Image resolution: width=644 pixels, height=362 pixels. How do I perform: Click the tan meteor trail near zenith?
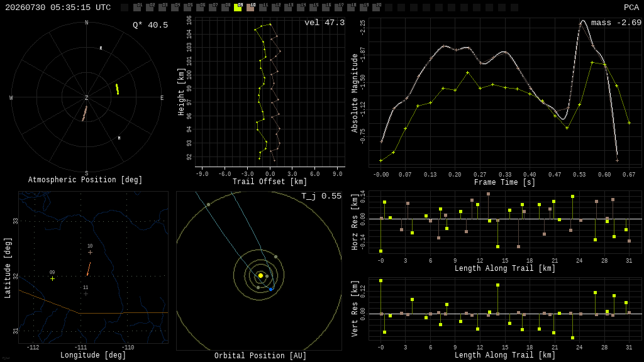85,113
